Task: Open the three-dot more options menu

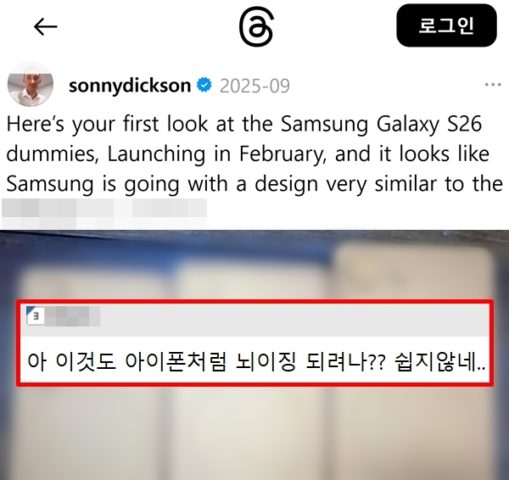Action: tap(493, 85)
